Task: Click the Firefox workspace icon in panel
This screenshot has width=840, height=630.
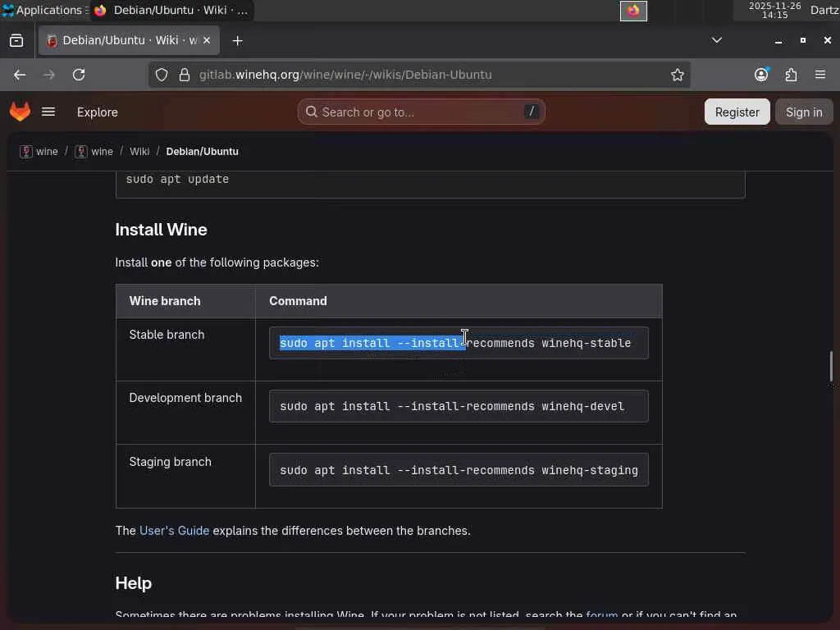Action: (x=633, y=11)
